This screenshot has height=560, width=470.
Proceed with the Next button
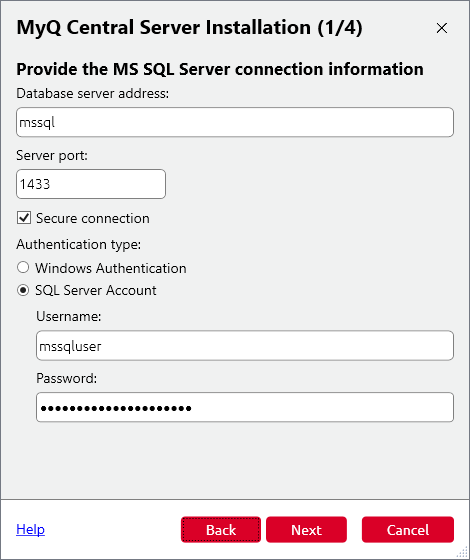click(306, 530)
